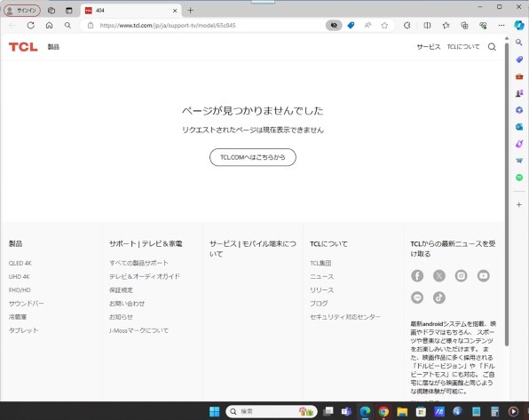Open サウンドバー footer link
This screenshot has height=420, width=529.
click(x=27, y=304)
